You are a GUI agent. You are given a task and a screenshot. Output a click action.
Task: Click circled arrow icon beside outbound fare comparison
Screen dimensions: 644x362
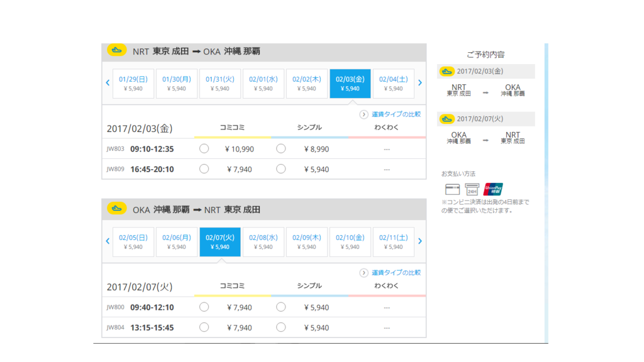364,114
